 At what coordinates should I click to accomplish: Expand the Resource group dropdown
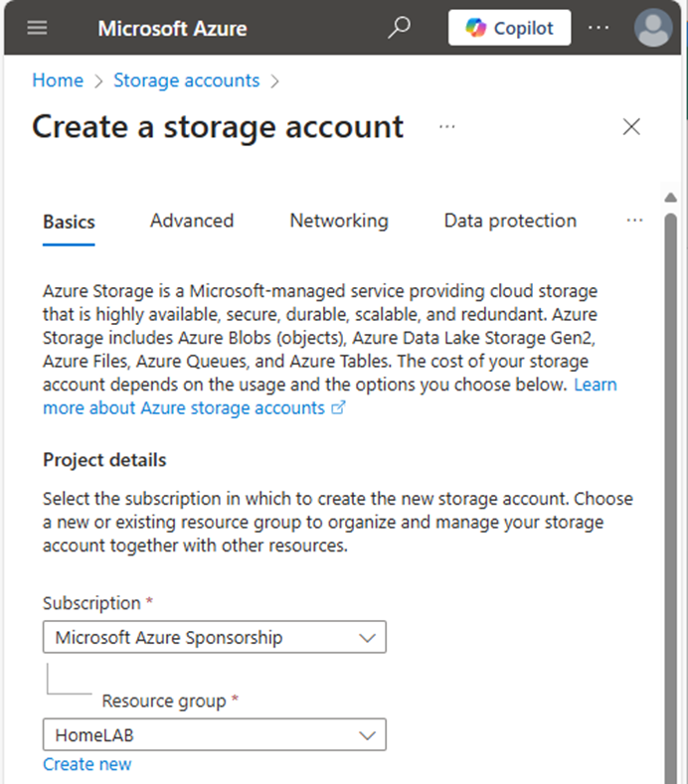215,735
